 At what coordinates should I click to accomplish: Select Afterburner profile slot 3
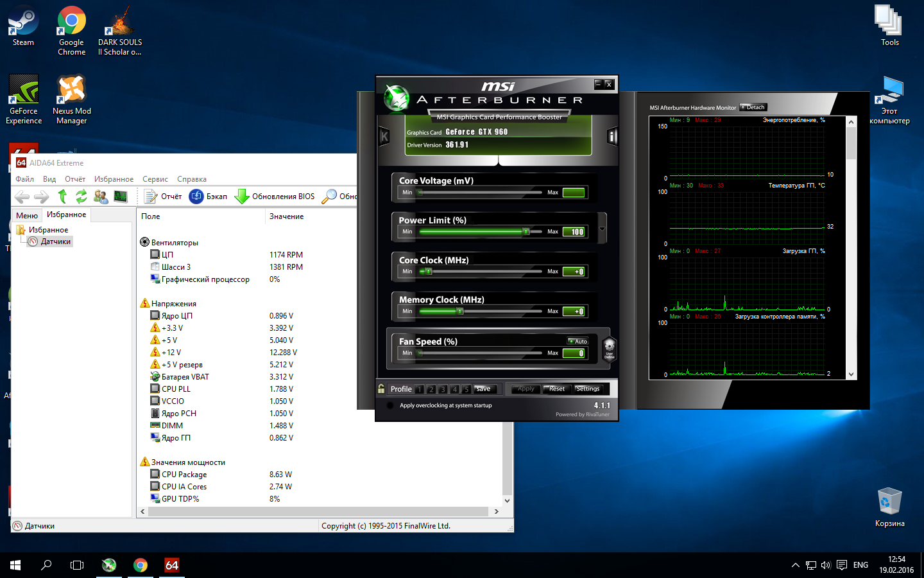[443, 389]
